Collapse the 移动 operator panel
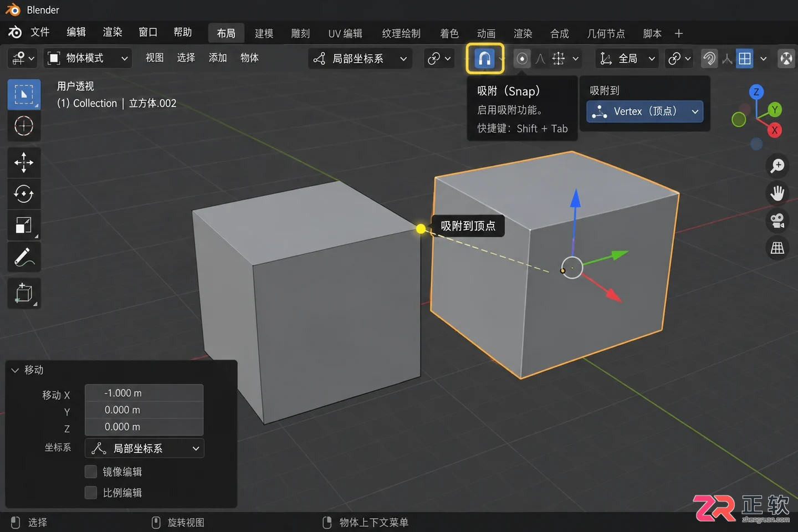The height and width of the screenshot is (532, 798). pos(15,370)
